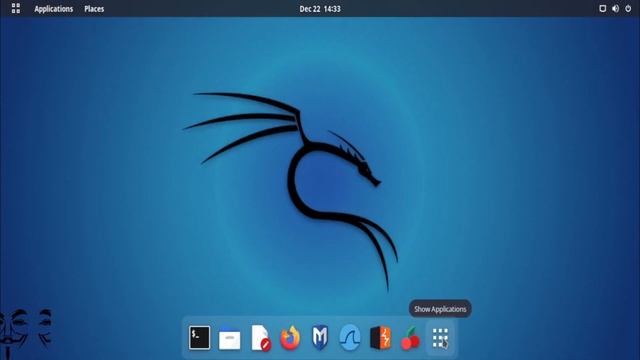Open the power menu icon
Screen dimensions: 640x360
click(628, 9)
